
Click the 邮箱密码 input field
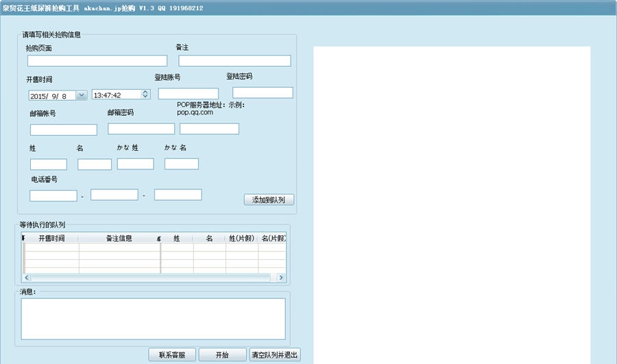coord(141,129)
